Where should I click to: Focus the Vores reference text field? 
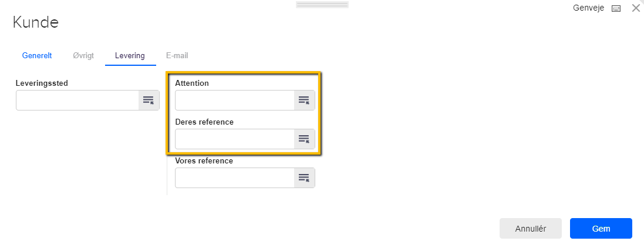[235, 178]
